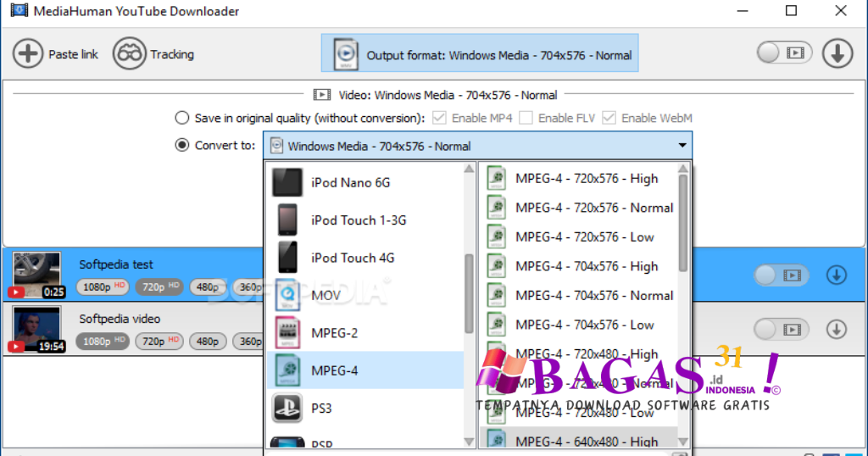
Task: Click the Softpedia video title
Action: click(x=120, y=319)
